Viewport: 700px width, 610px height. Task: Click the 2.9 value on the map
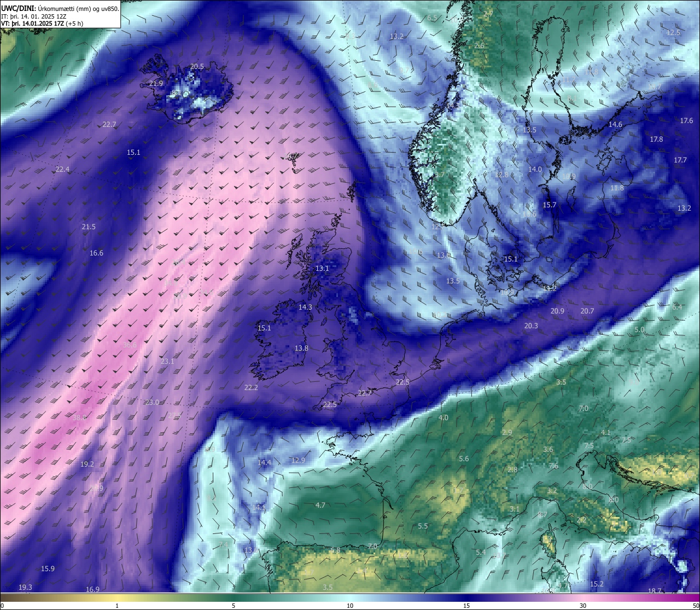(x=507, y=432)
